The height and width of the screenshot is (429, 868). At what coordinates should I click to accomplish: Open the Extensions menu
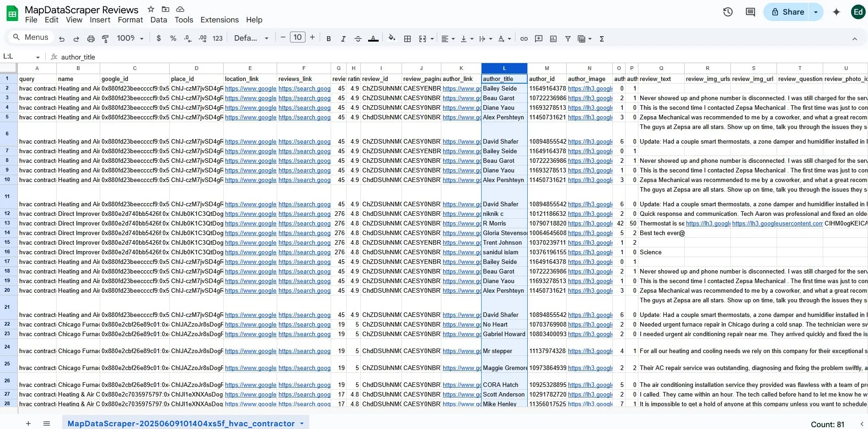tap(220, 20)
